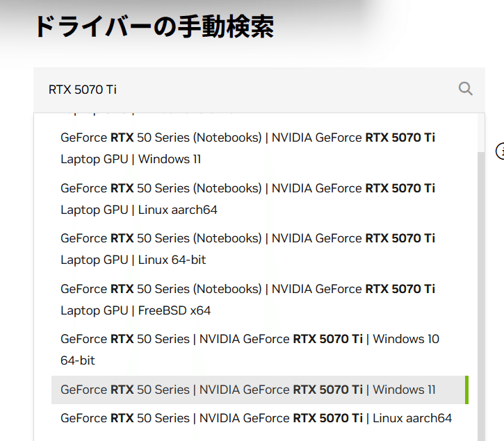The image size is (504, 441).
Task: Select RTX 5070 Ti Laptop GPU FreeBSD x64 suggestion
Action: coord(260,300)
